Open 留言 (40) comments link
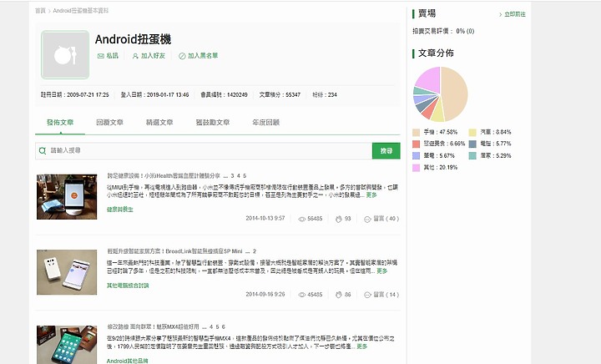Screen dimensions: 601x364 [386, 219]
